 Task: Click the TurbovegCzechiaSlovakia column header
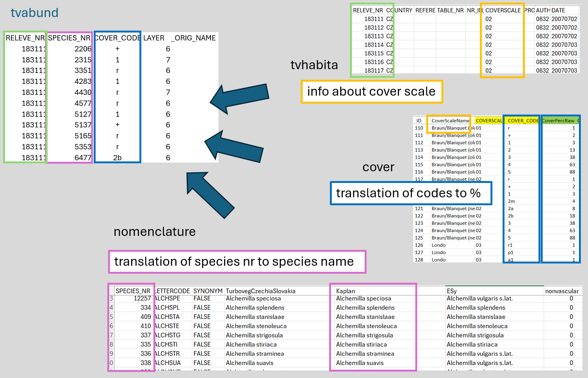tap(260, 291)
